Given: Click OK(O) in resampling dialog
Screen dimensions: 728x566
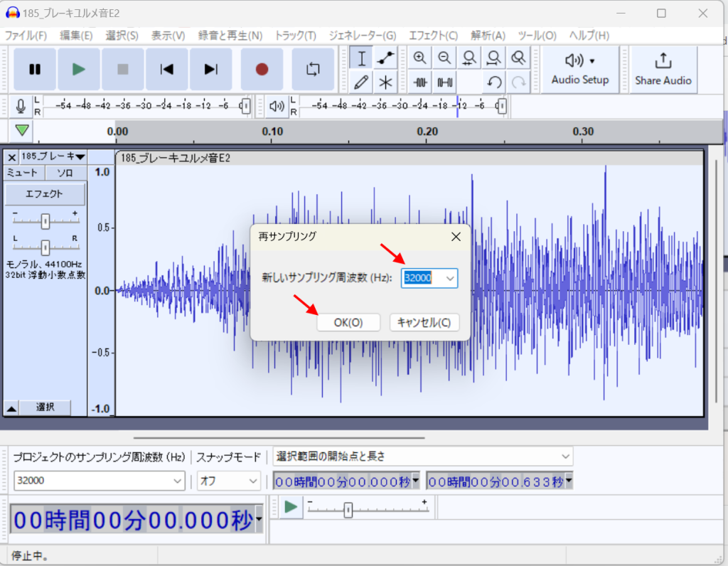Looking at the screenshot, I should [x=348, y=322].
